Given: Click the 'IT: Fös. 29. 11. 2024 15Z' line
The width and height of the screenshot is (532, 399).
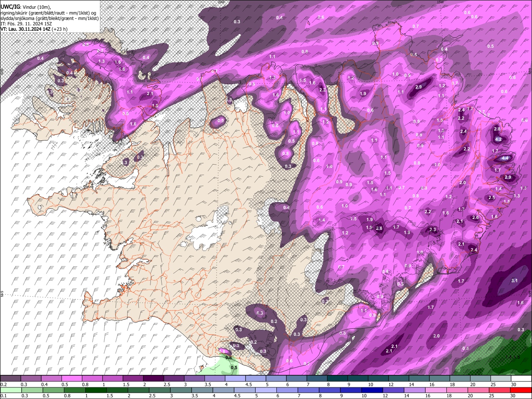Looking at the screenshot, I should point(27,24).
